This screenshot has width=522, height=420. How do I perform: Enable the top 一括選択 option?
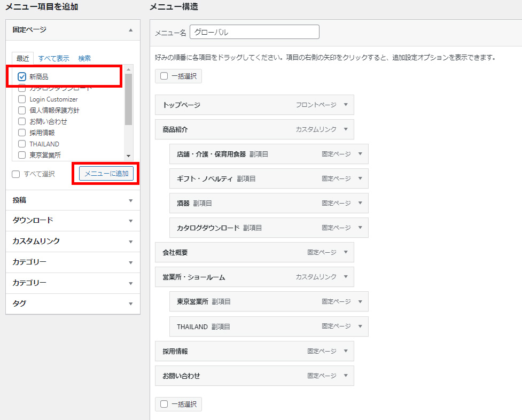(x=164, y=76)
